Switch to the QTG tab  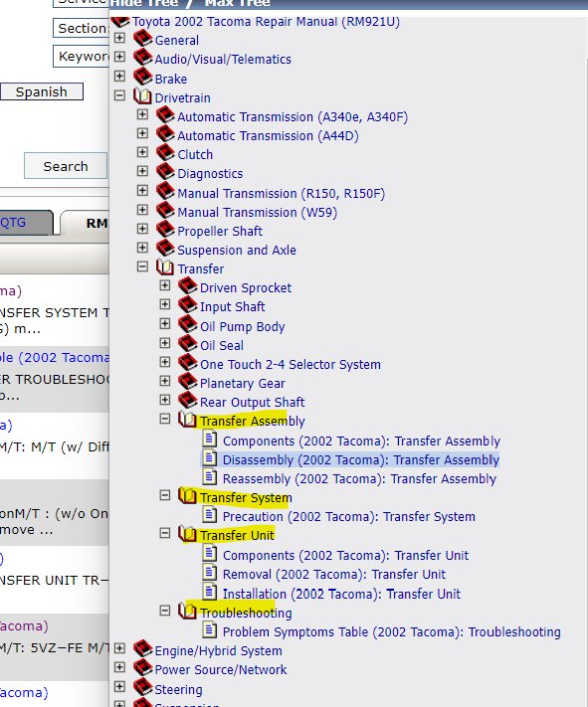[25, 223]
